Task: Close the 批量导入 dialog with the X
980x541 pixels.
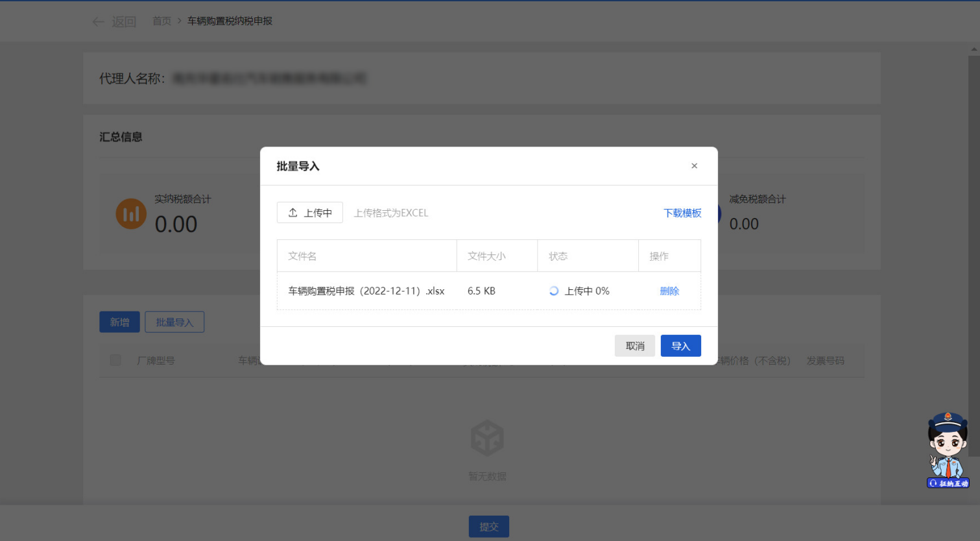Action: [694, 166]
